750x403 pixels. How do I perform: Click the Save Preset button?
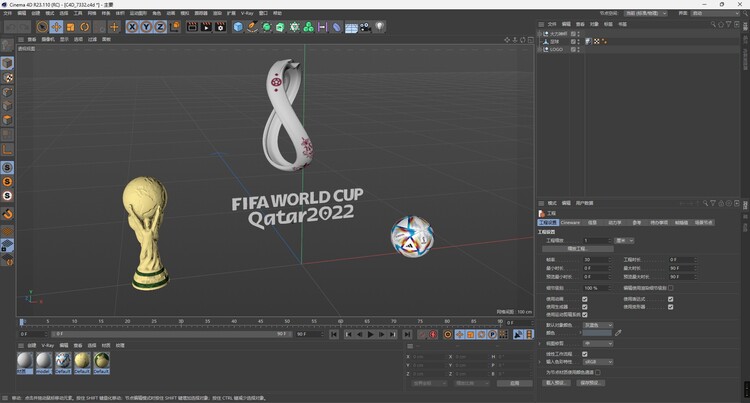pos(591,383)
